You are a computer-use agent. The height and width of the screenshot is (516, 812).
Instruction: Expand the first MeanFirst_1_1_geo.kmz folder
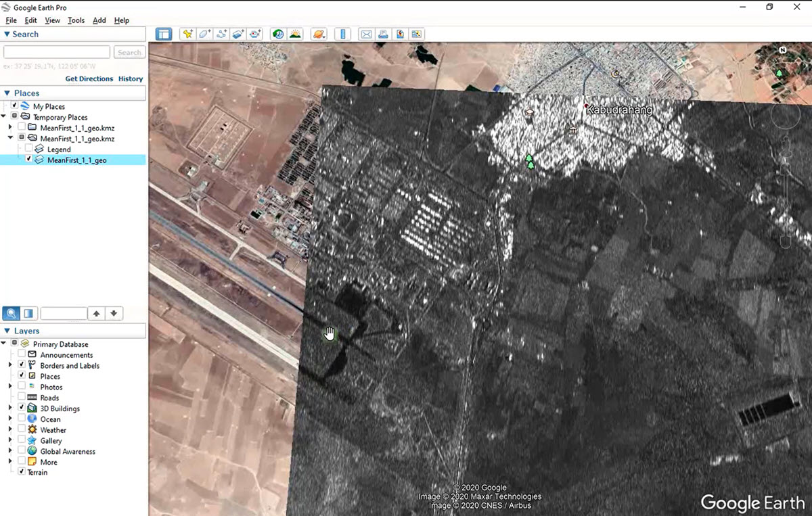(x=10, y=128)
